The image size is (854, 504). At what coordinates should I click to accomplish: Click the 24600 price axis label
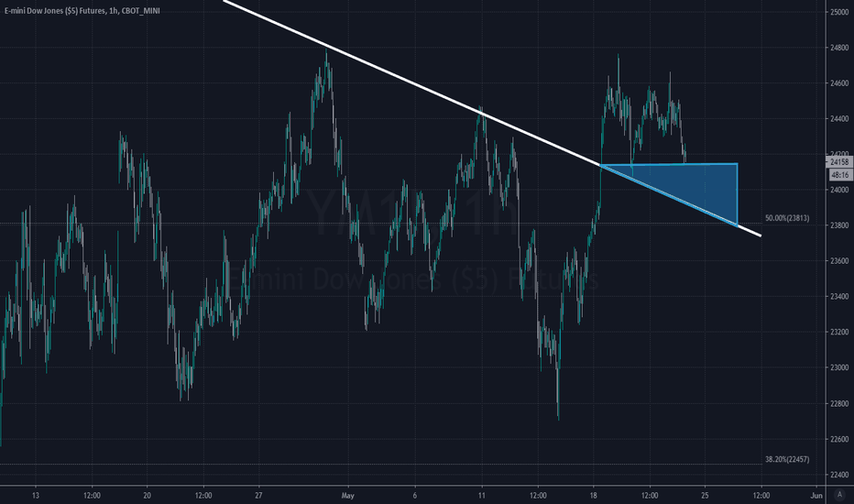839,83
